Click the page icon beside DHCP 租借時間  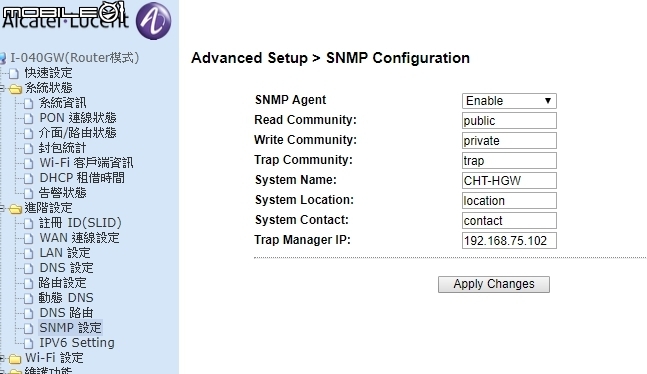click(x=28, y=178)
